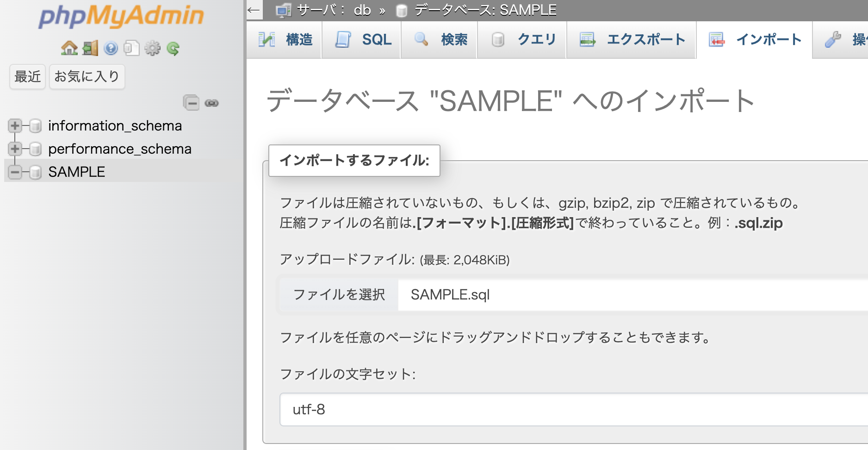The height and width of the screenshot is (450, 868).
Task: Toggle the link with main panel icon
Action: pos(212,103)
